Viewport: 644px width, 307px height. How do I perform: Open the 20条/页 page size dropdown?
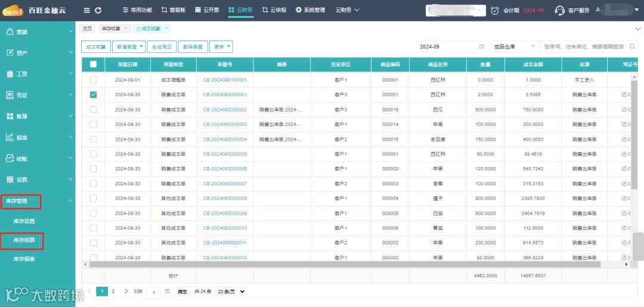[x=231, y=292]
